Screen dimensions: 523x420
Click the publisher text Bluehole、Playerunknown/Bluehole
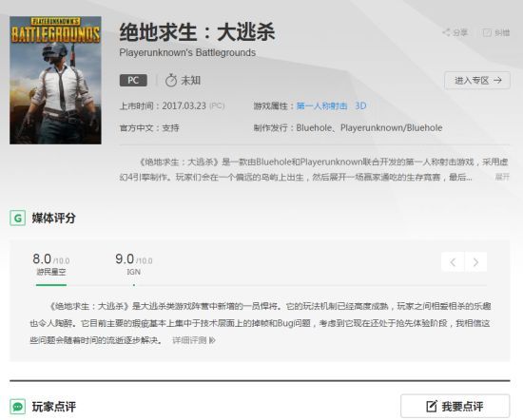tap(369, 128)
